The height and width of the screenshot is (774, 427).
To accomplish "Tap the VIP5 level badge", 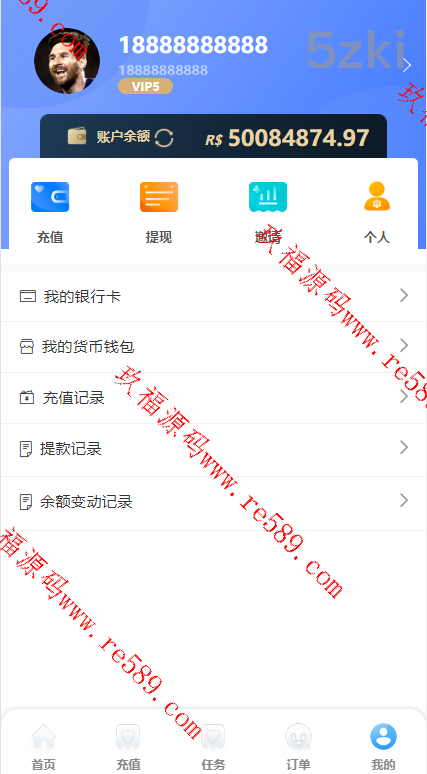I will tap(146, 86).
